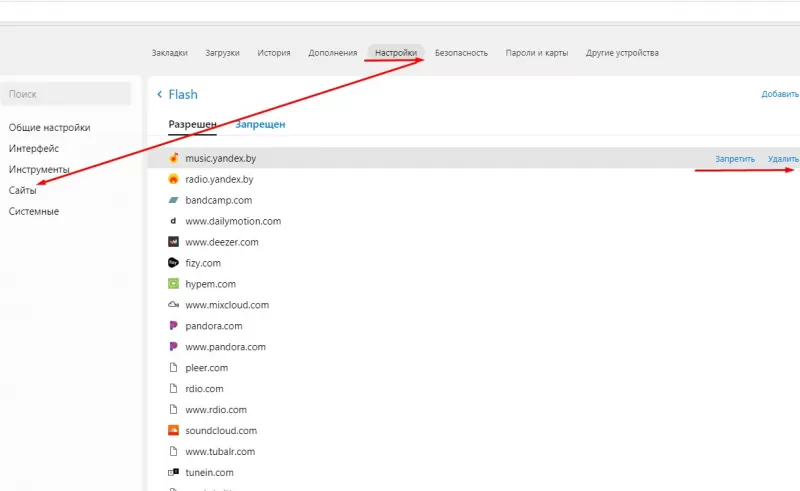Open the Дополнения tab

(333, 53)
